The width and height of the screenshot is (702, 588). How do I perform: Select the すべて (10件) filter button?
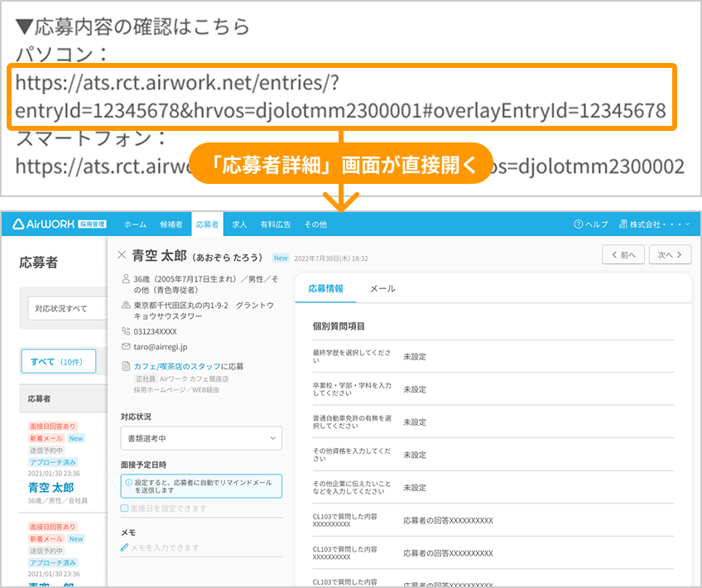[58, 361]
